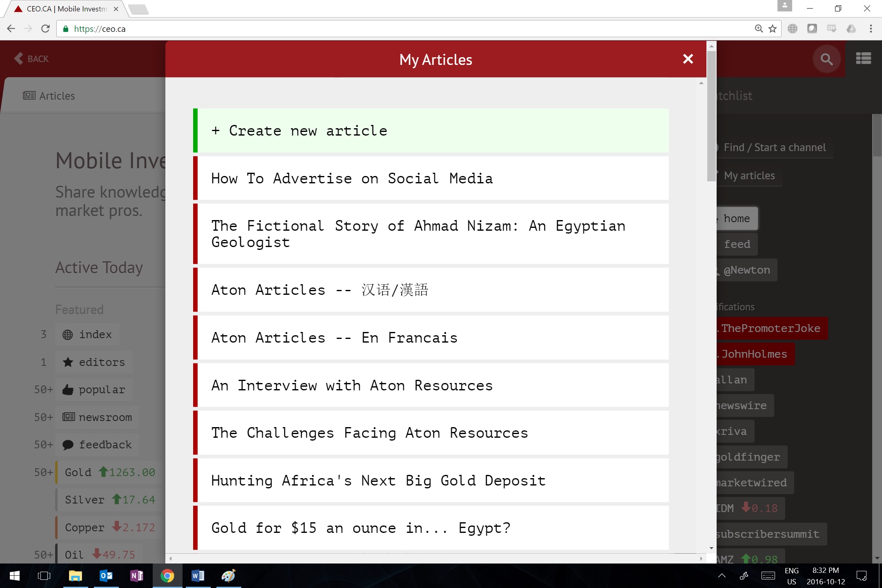Viewport: 882px width, 588px height.
Task: Open The Challenges Facing Aton Resources
Action: tap(431, 433)
